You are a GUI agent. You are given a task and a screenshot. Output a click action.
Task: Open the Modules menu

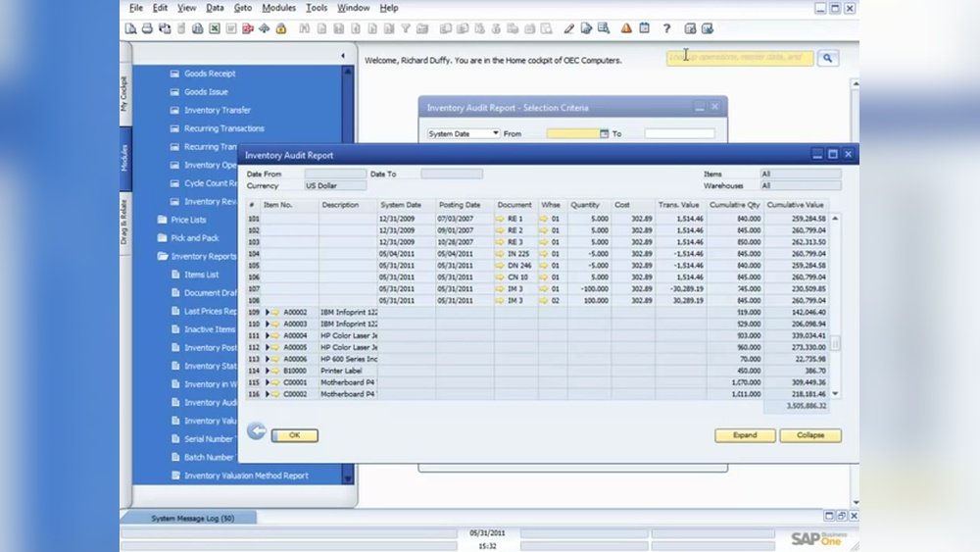(278, 8)
